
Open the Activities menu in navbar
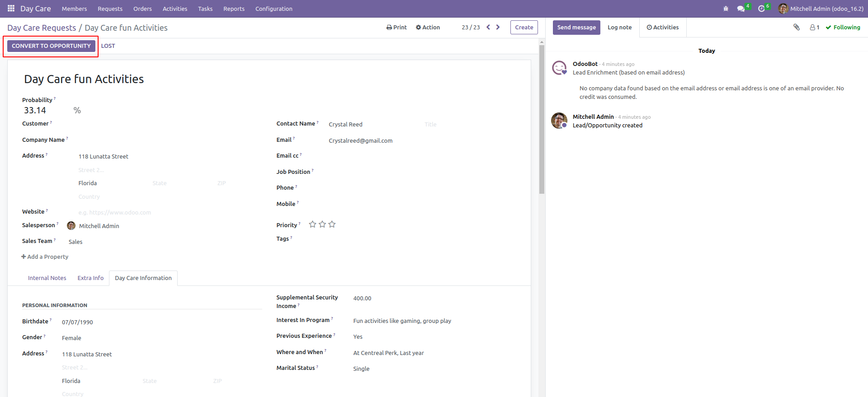(175, 9)
